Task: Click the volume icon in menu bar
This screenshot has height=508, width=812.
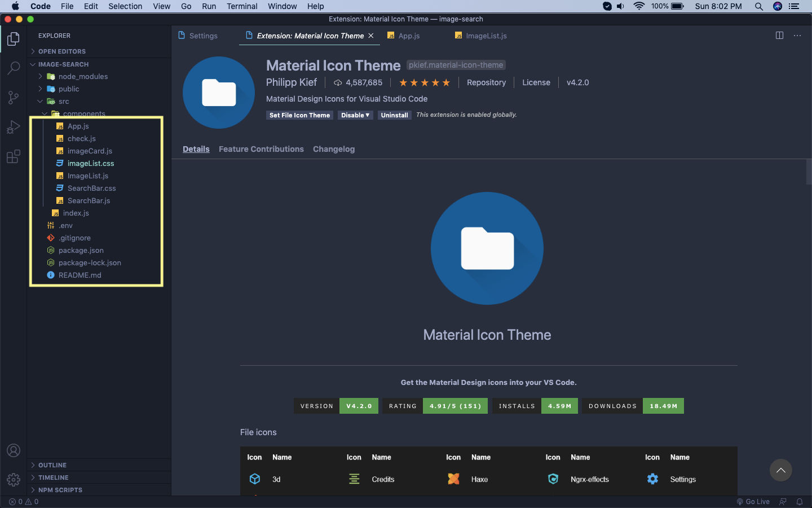Action: [621, 6]
